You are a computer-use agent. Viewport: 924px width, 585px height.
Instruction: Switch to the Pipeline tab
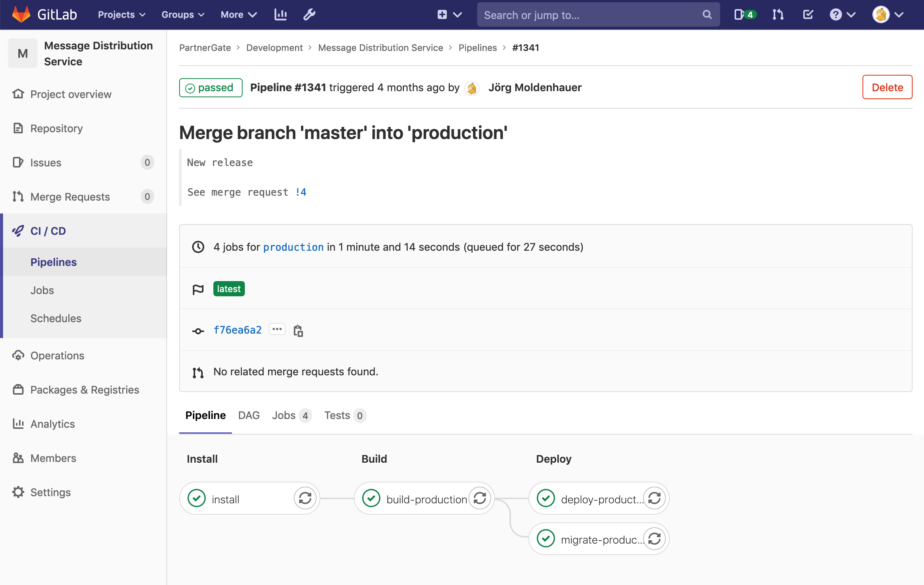[205, 415]
